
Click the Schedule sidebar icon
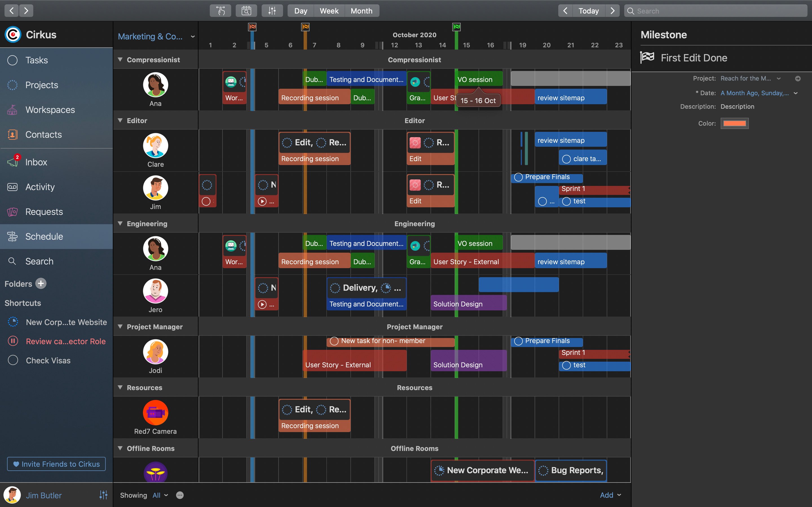tap(13, 236)
